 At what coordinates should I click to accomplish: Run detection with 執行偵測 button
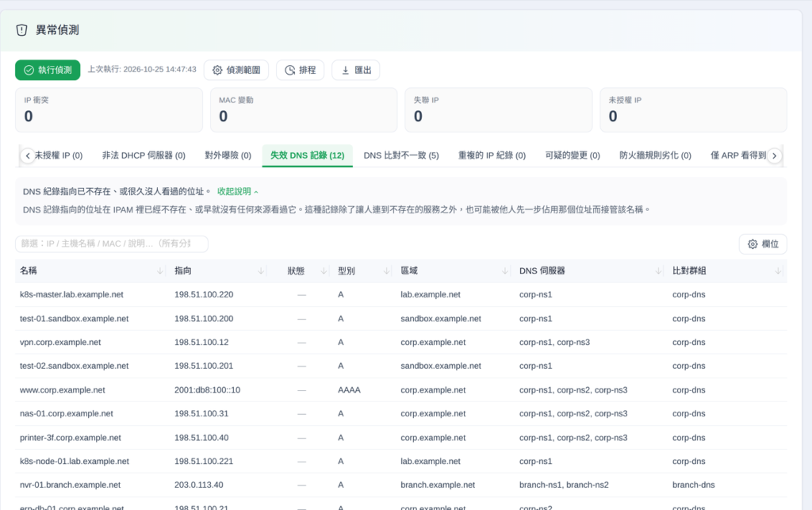tap(48, 70)
